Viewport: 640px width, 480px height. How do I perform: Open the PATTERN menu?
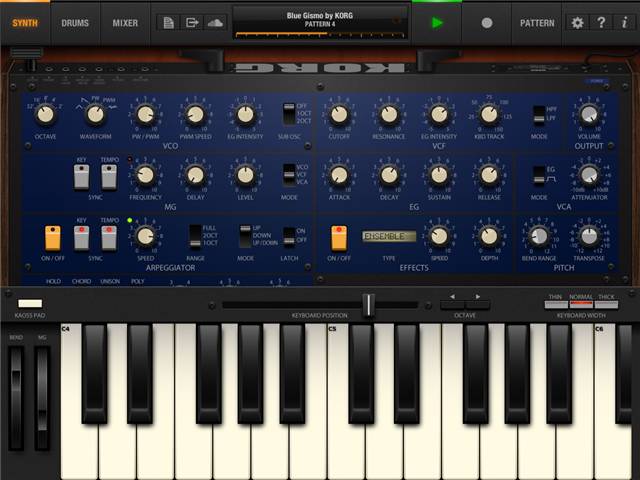click(537, 23)
